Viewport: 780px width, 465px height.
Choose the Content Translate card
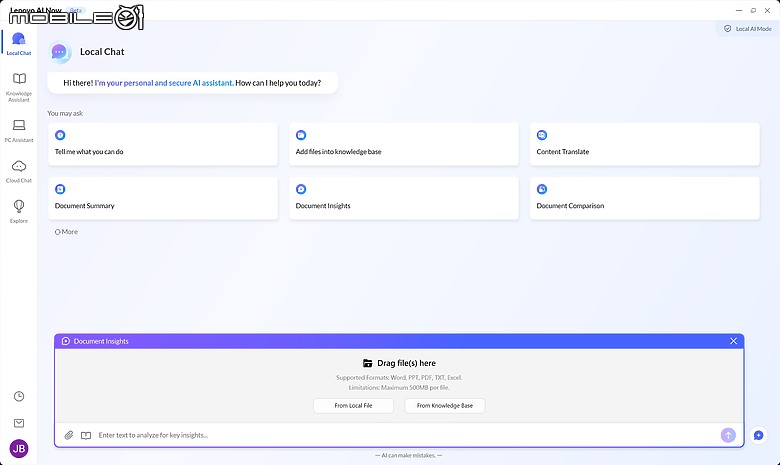pos(645,144)
